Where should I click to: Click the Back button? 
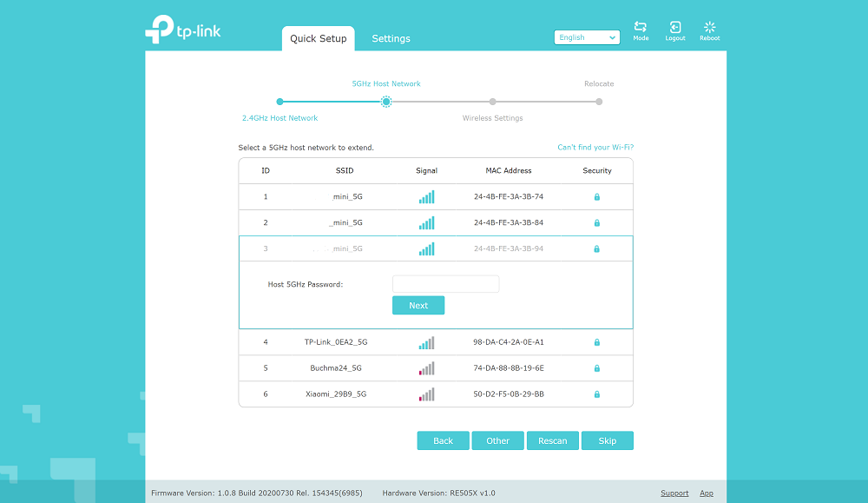pyautogui.click(x=443, y=440)
